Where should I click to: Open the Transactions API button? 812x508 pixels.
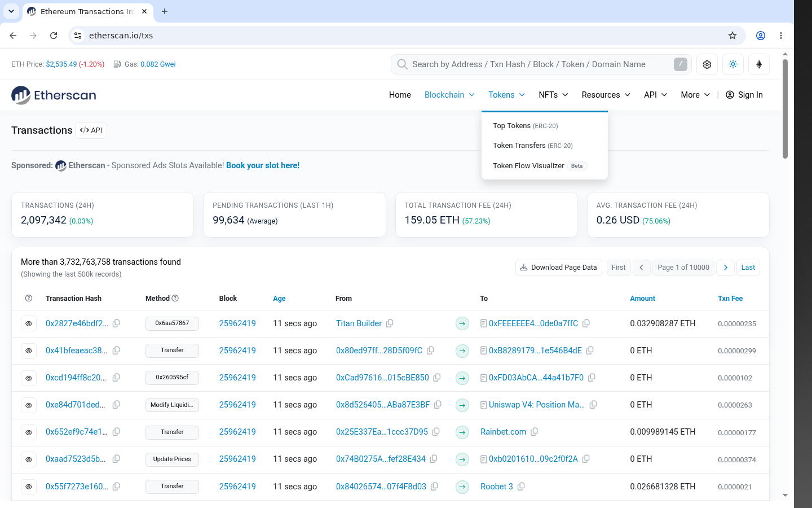tap(91, 130)
